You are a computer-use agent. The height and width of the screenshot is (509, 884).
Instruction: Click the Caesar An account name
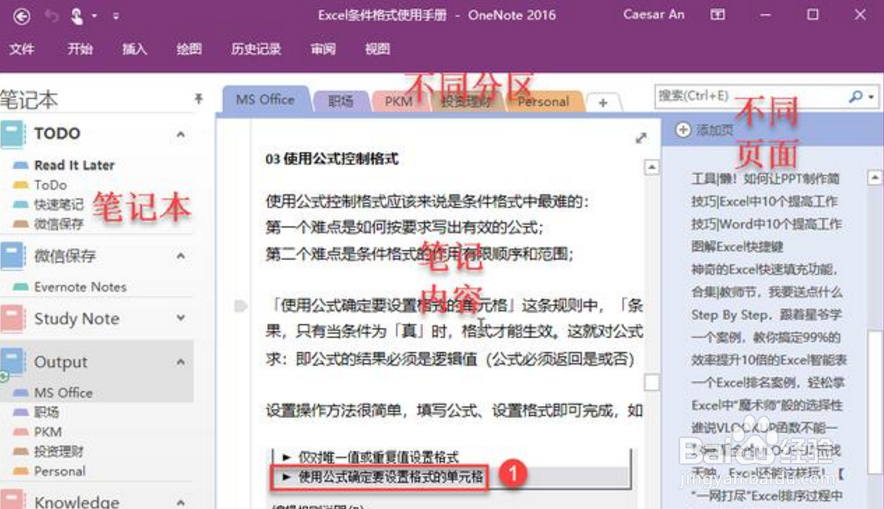(x=653, y=15)
